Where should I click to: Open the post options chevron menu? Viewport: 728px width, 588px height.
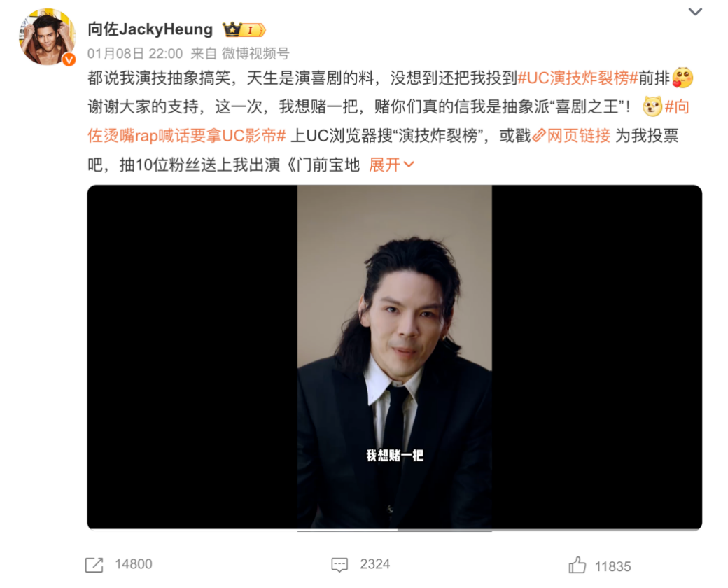[694, 12]
